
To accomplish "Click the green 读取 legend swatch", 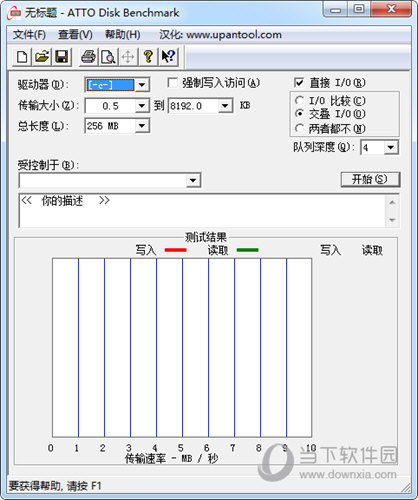I will coord(247,250).
